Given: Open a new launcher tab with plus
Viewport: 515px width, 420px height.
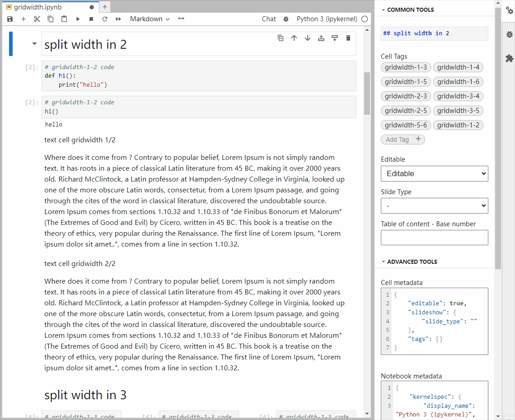Looking at the screenshot, I should pyautogui.click(x=104, y=7).
